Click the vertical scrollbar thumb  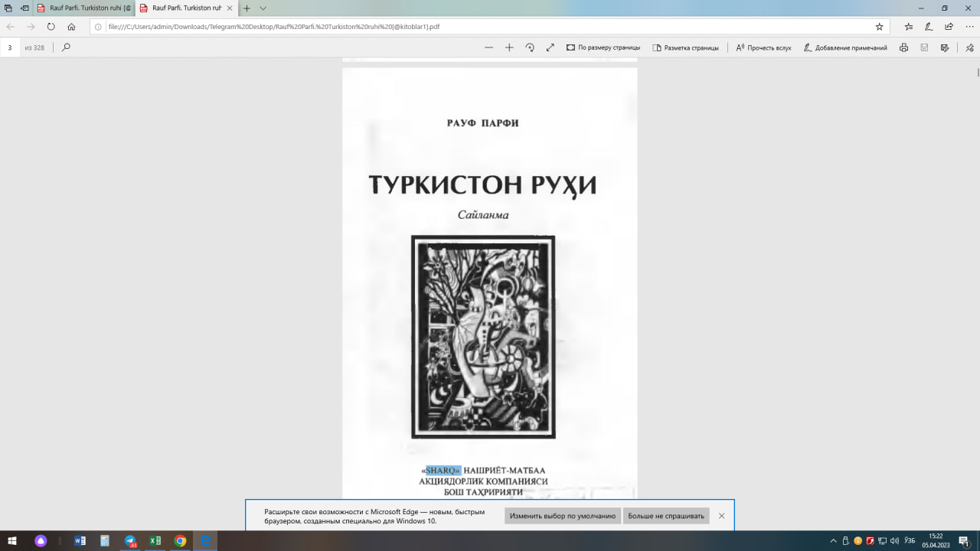(x=978, y=73)
